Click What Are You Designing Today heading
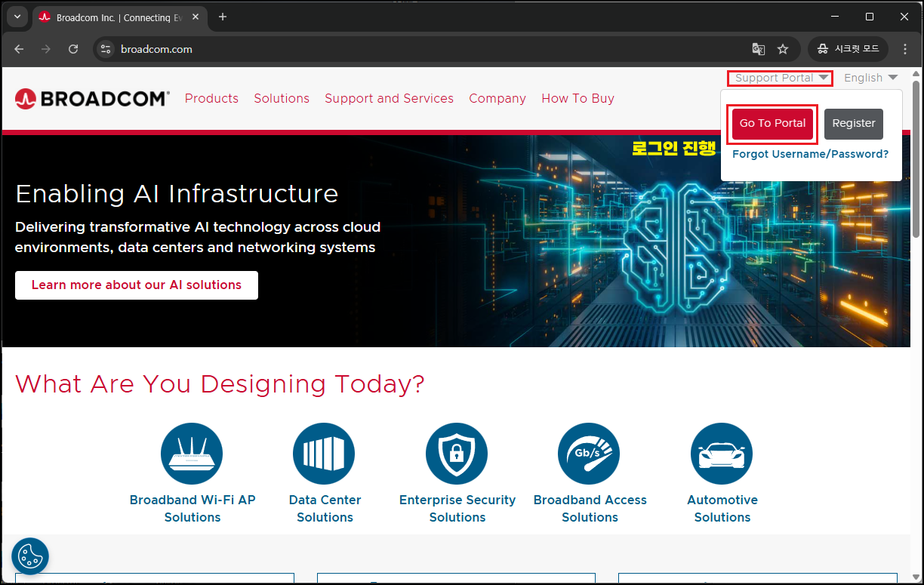 tap(220, 384)
